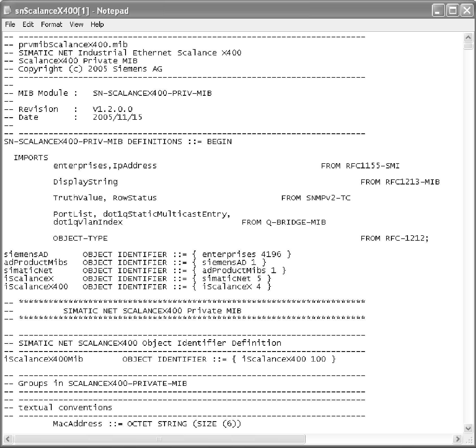This screenshot has width=476, height=448.
Task: Click the vertical scrollbar thumb
Action: click(468, 46)
